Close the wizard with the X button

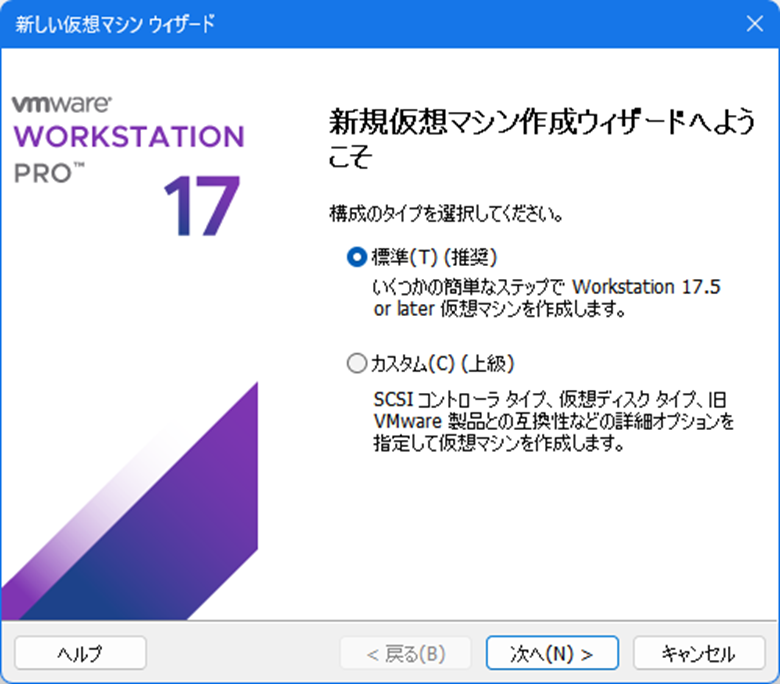(x=754, y=23)
